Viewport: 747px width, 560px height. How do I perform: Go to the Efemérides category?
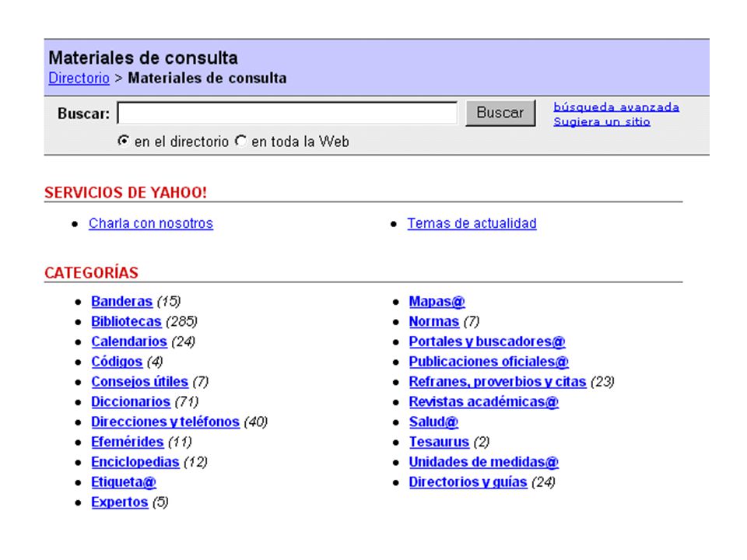127,442
